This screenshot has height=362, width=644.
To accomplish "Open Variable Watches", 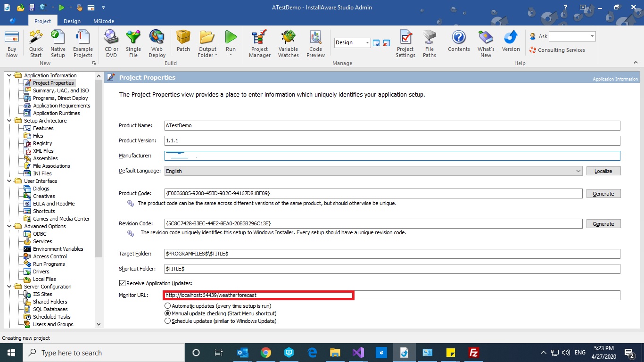I will [289, 44].
